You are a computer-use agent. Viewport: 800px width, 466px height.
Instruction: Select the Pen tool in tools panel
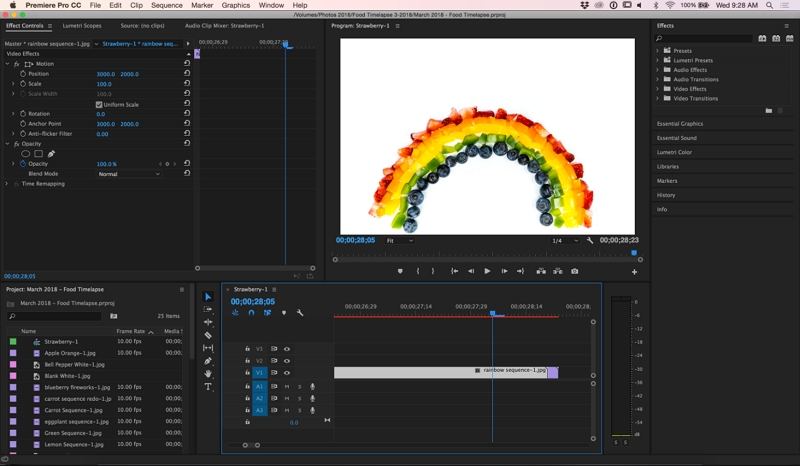(208, 361)
